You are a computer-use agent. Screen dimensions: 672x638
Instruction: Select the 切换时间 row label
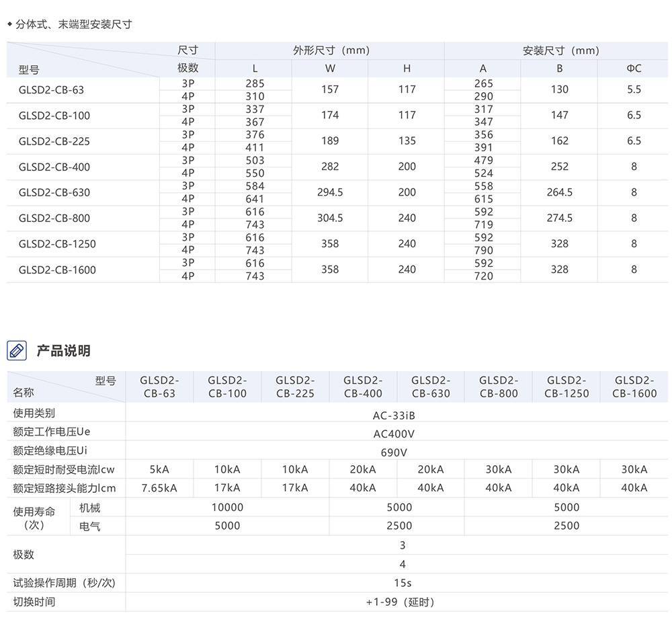point(34,602)
